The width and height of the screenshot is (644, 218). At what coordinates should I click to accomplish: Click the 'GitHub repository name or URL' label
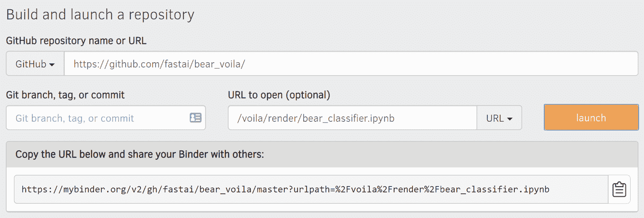pos(76,41)
